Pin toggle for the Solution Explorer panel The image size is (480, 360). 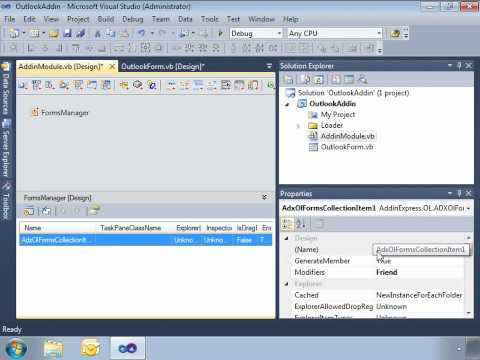point(459,66)
